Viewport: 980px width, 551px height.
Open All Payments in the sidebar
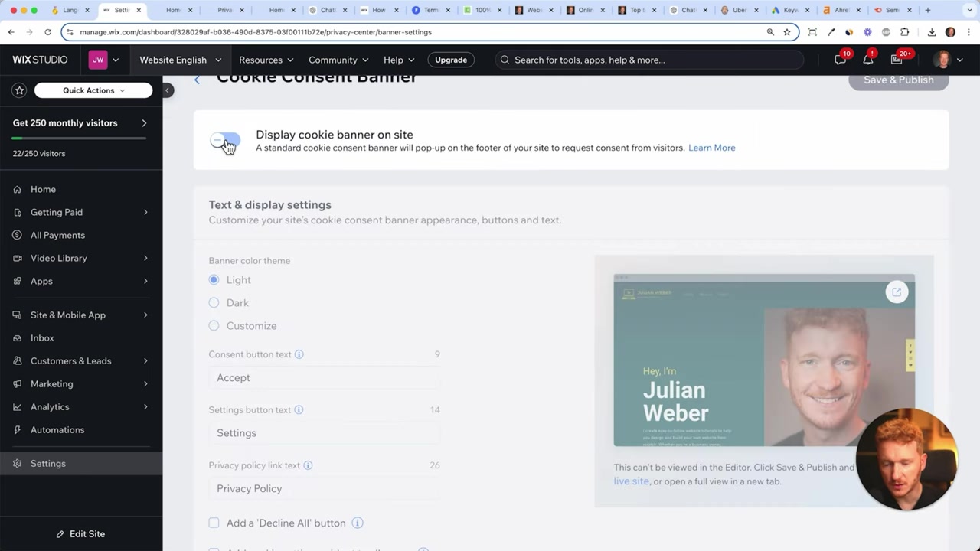coord(81,235)
